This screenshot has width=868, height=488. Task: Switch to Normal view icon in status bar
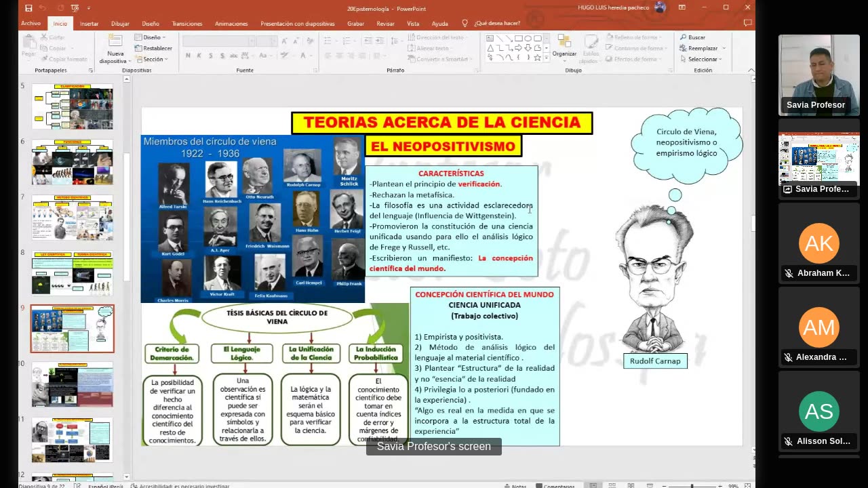[593, 485]
